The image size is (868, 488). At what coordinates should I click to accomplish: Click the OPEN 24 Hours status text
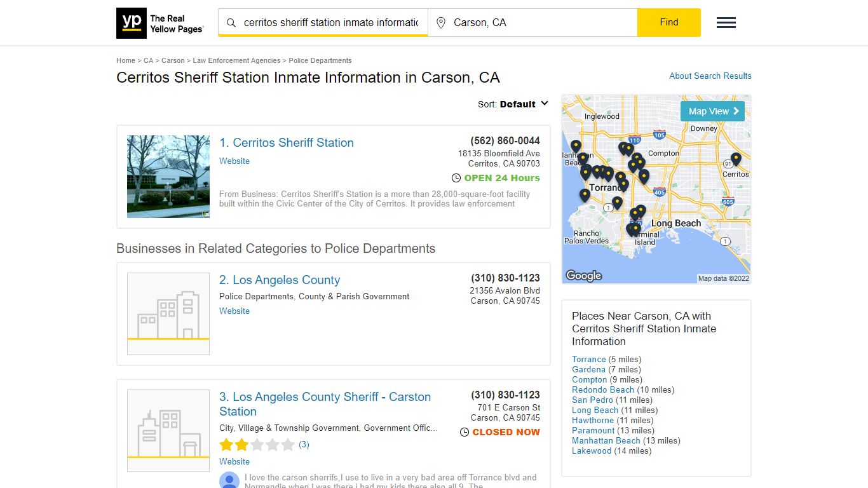[x=502, y=178]
